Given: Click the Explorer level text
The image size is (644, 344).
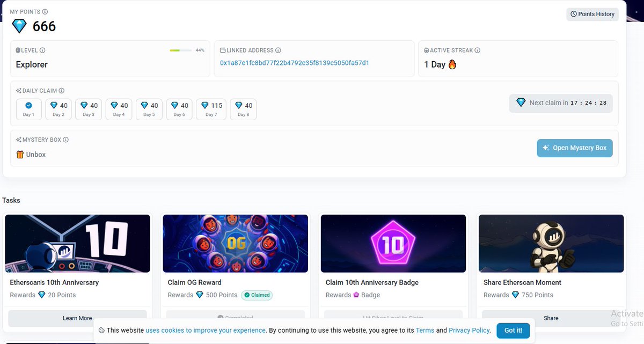Looking at the screenshot, I should (32, 64).
